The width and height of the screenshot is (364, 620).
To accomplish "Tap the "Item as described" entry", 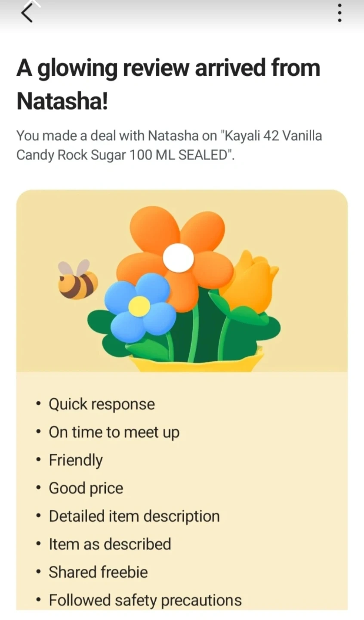I will (x=110, y=544).
